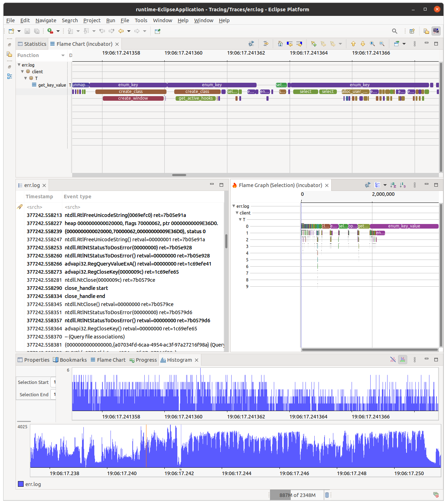Click the Event type search filter field
The width and height of the screenshot is (447, 504).
point(143,207)
